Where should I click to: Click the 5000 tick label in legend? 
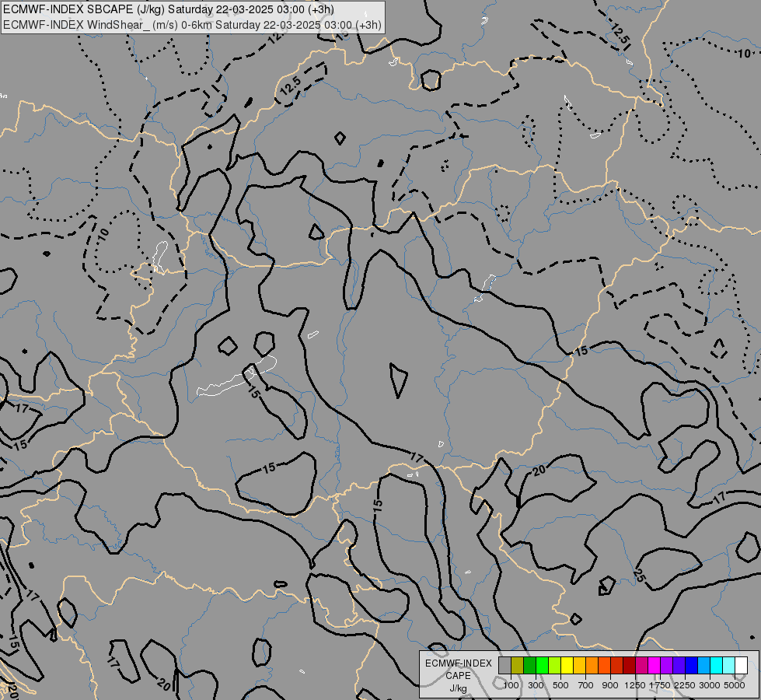(x=735, y=685)
